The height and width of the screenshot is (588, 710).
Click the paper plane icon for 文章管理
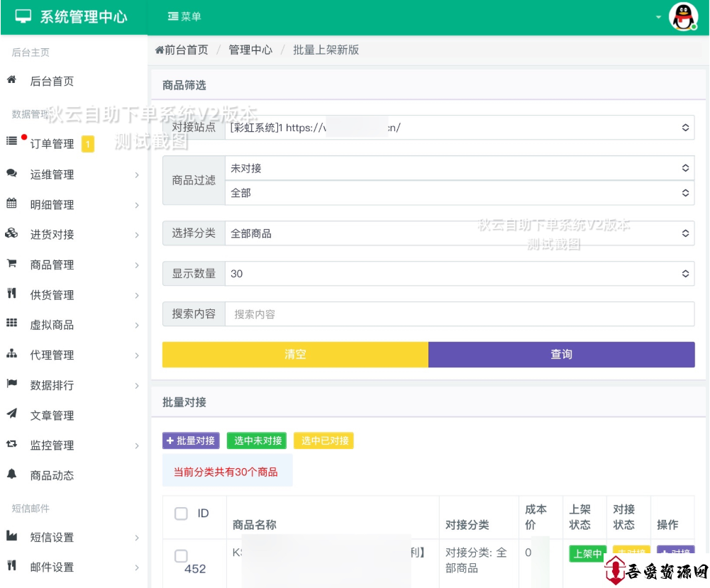tap(11, 414)
